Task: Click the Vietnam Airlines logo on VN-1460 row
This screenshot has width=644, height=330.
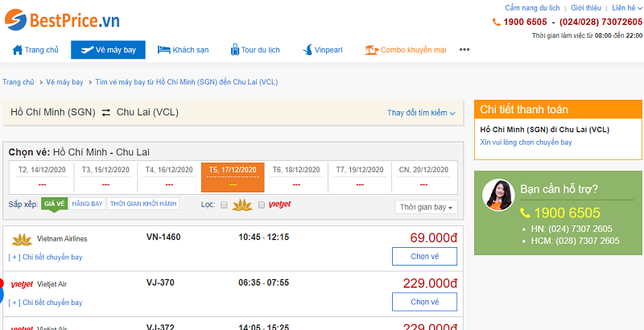Action: [x=22, y=239]
